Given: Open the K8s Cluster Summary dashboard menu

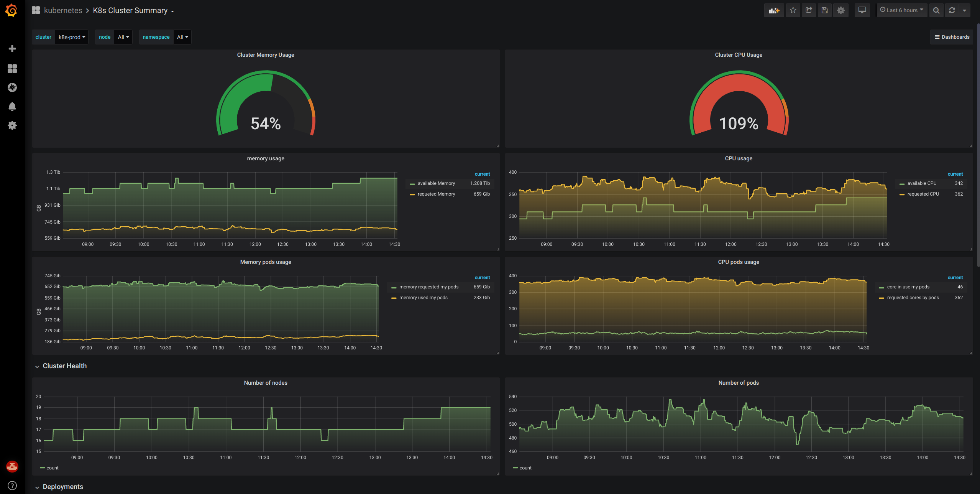Looking at the screenshot, I should coord(133,10).
